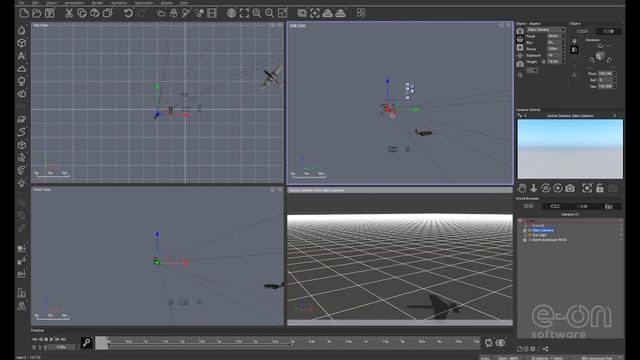The height and width of the screenshot is (360, 640).
Task: Toggle the padlock icon under camera preview
Action: pyautogui.click(x=600, y=188)
